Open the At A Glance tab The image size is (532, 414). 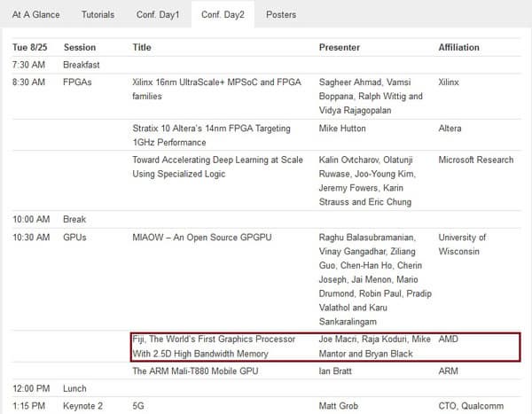pos(36,15)
